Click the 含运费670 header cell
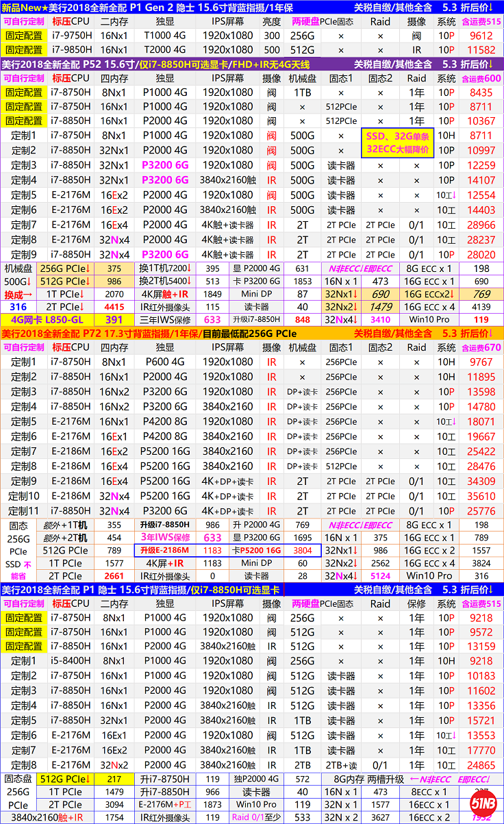The height and width of the screenshot is (824, 504). [481, 347]
